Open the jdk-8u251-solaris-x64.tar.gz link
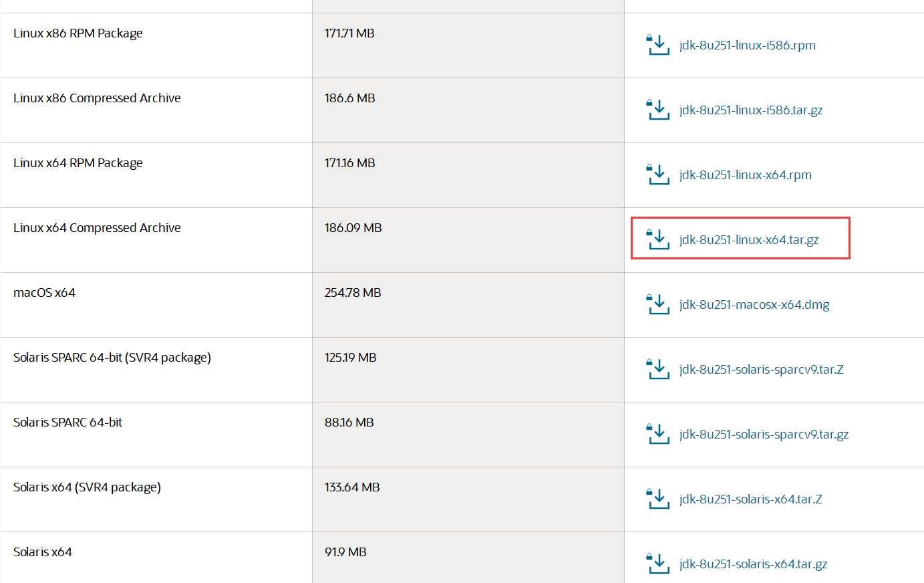The height and width of the screenshot is (583, 924). [x=753, y=564]
